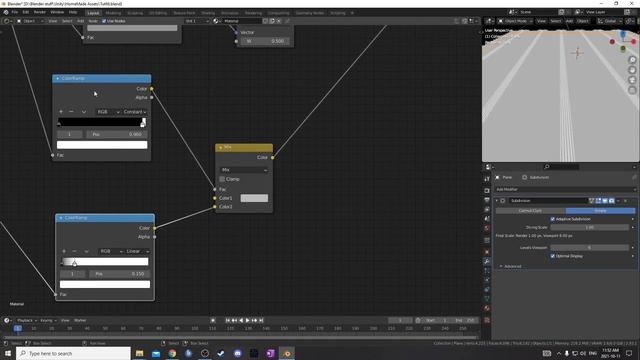This screenshot has height=360, width=640.
Task: Toggle Adaptive Subdivision checkbox
Action: [553, 219]
